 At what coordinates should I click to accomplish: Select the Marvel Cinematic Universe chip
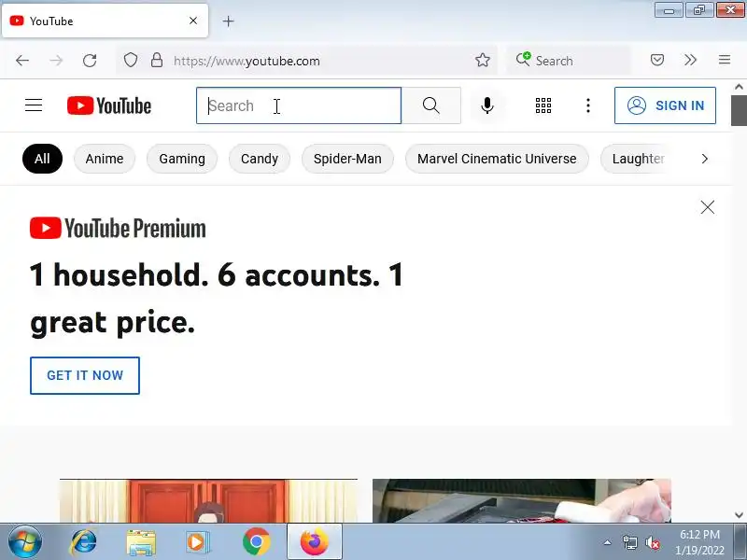[497, 159]
